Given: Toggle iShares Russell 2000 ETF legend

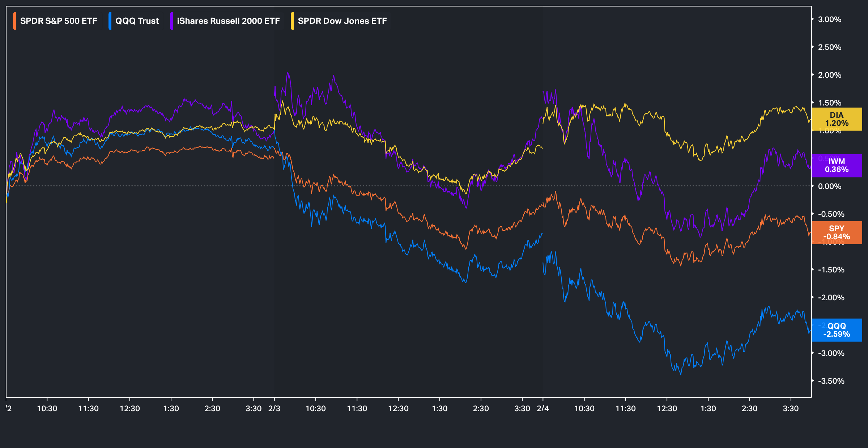Looking at the screenshot, I should point(228,21).
